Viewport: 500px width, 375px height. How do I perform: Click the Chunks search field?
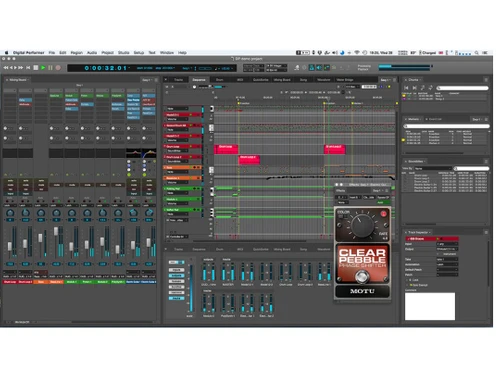462,88
